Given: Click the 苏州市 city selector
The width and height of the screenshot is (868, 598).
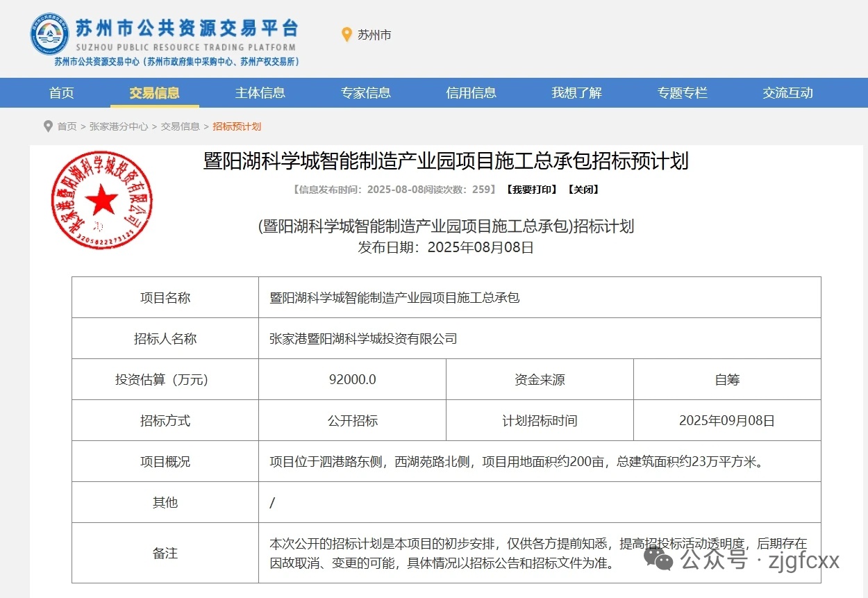Looking at the screenshot, I should tap(374, 35).
